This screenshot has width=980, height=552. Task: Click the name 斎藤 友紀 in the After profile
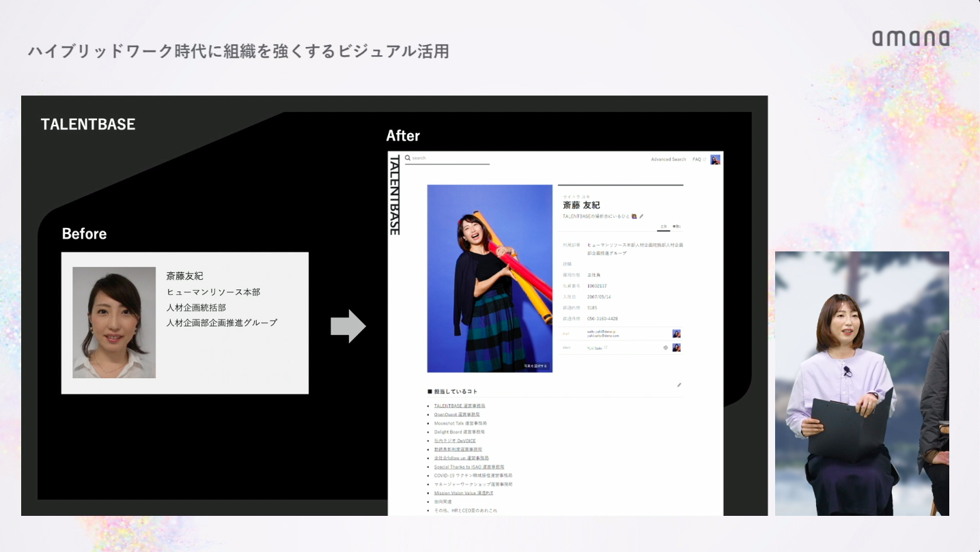point(581,205)
